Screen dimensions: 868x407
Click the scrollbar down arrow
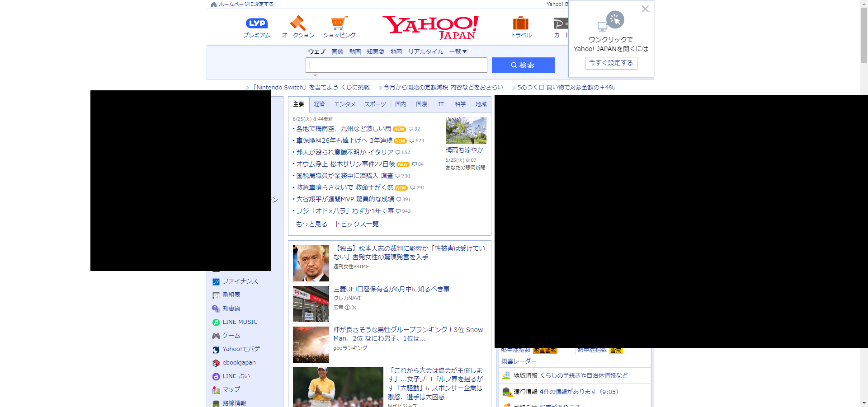coord(864,403)
